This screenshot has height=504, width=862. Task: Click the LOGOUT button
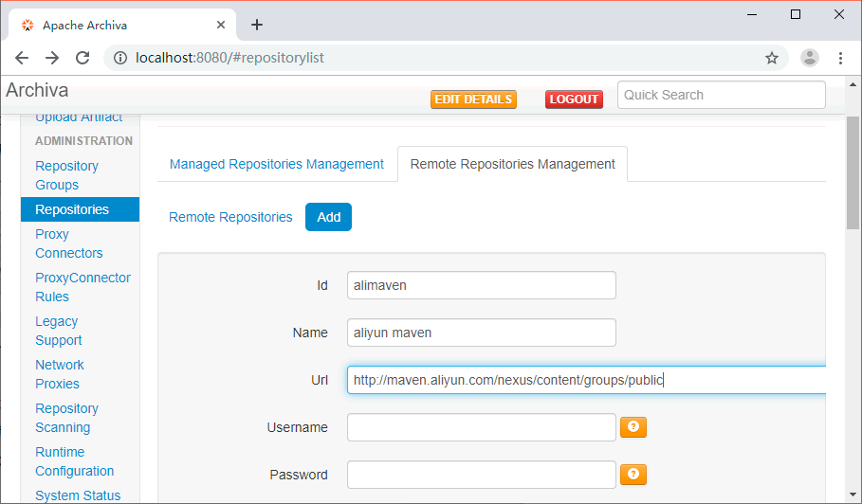(574, 99)
